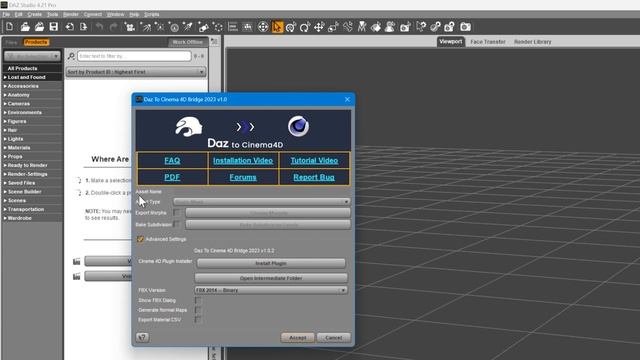This screenshot has height=360, width=640.
Task: Open the Installation Video link
Action: 243,160
